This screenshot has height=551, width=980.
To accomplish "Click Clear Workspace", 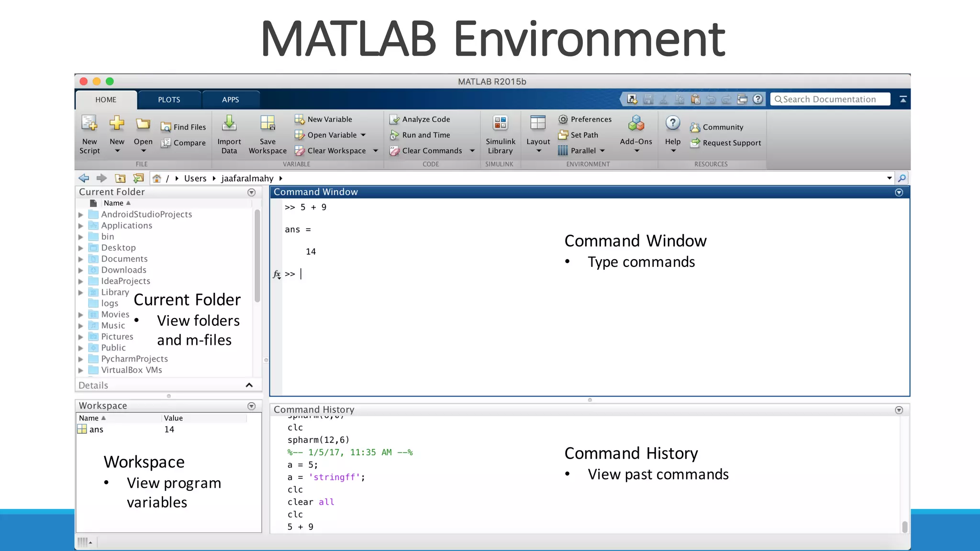I will (x=331, y=151).
